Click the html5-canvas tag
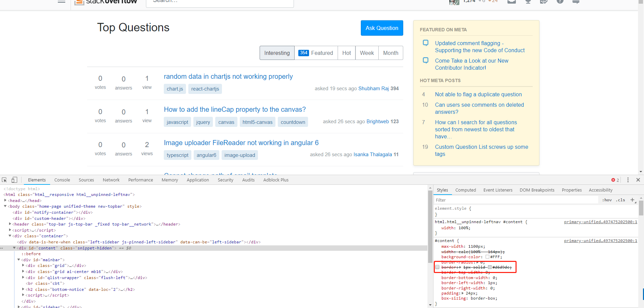 [258, 122]
